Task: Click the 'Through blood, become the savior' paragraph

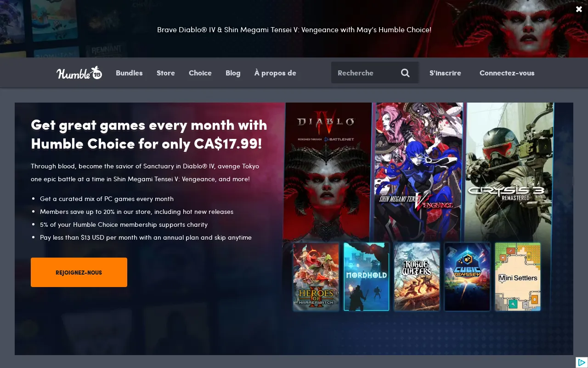Action: (x=145, y=172)
